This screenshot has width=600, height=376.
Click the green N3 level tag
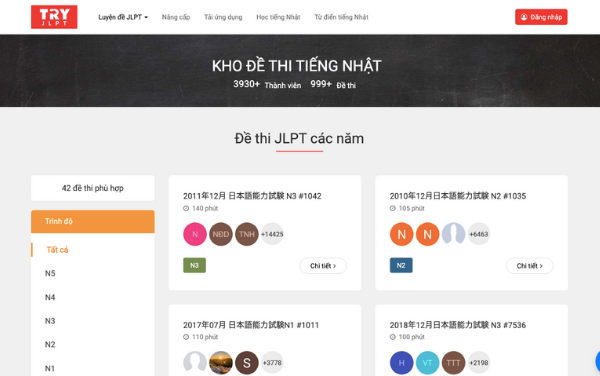[x=194, y=265]
